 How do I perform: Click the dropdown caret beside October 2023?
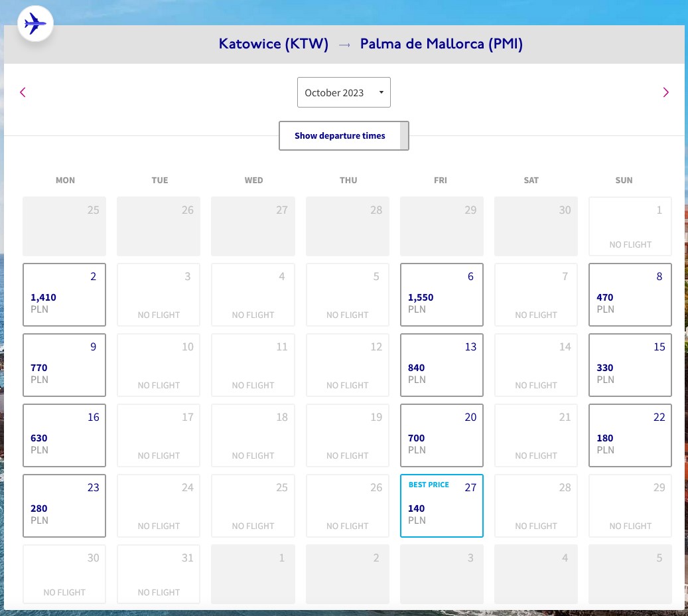[x=381, y=92]
